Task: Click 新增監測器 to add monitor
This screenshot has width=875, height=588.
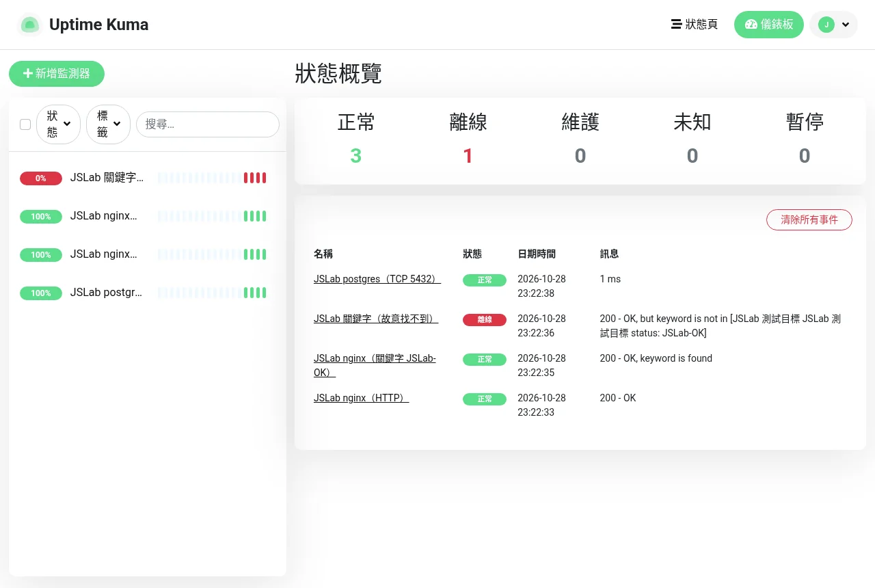Action: 57,74
